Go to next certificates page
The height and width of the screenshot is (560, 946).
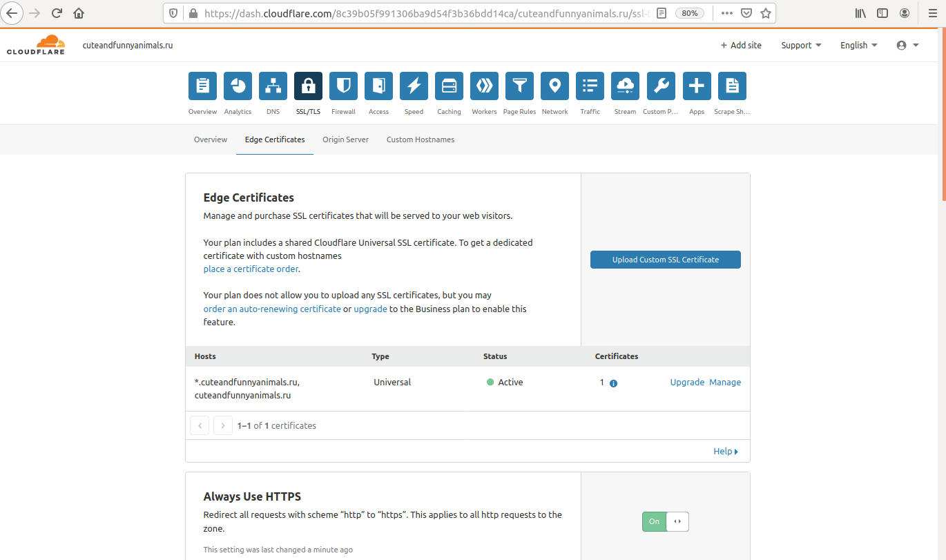point(222,425)
